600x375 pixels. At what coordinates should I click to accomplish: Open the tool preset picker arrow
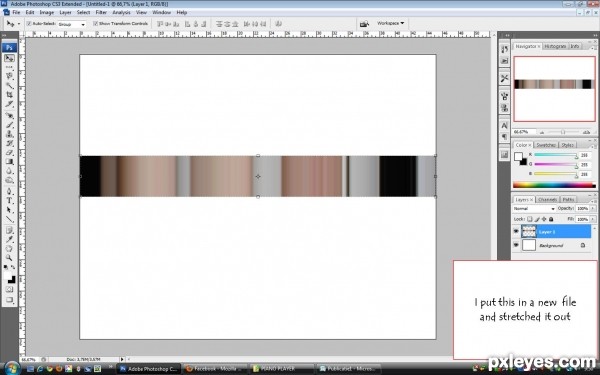tap(19, 24)
